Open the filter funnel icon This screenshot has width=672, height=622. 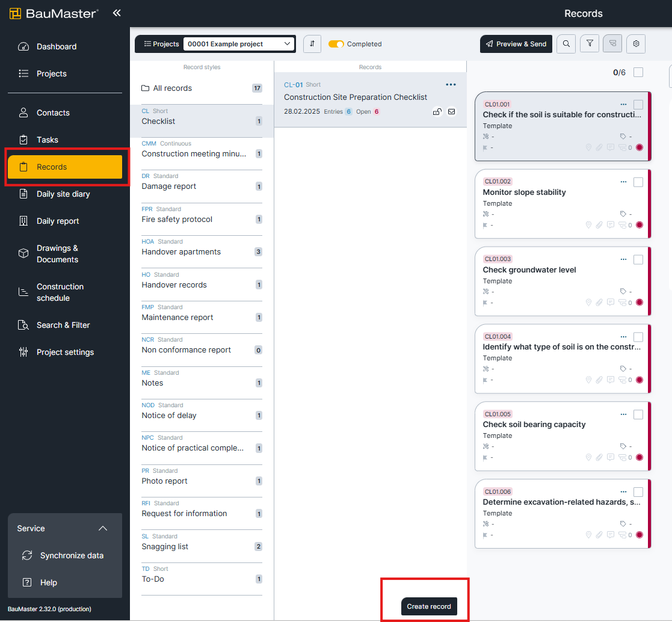point(590,44)
